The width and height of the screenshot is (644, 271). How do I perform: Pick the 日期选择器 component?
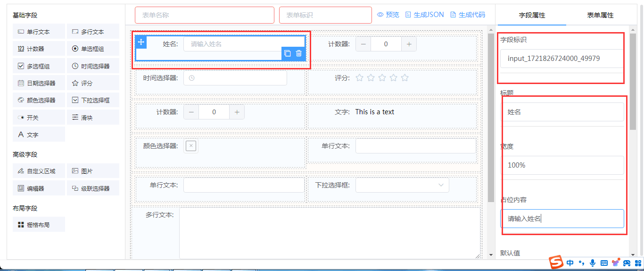point(39,83)
